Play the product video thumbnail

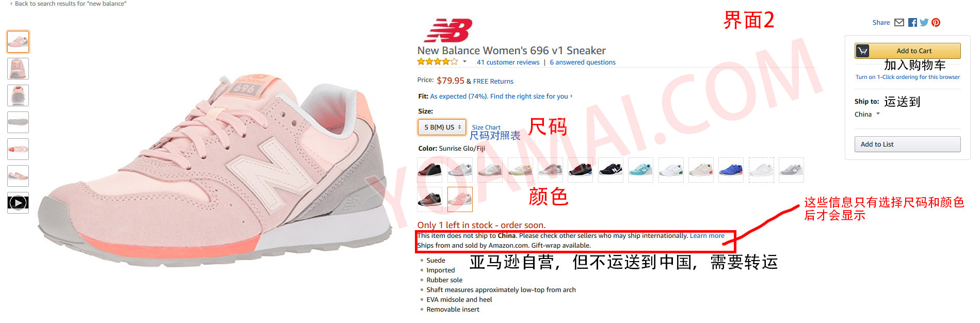click(x=18, y=203)
